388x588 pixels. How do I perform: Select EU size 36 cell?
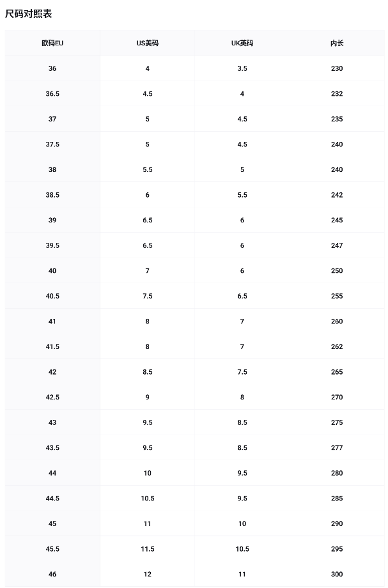click(x=52, y=68)
